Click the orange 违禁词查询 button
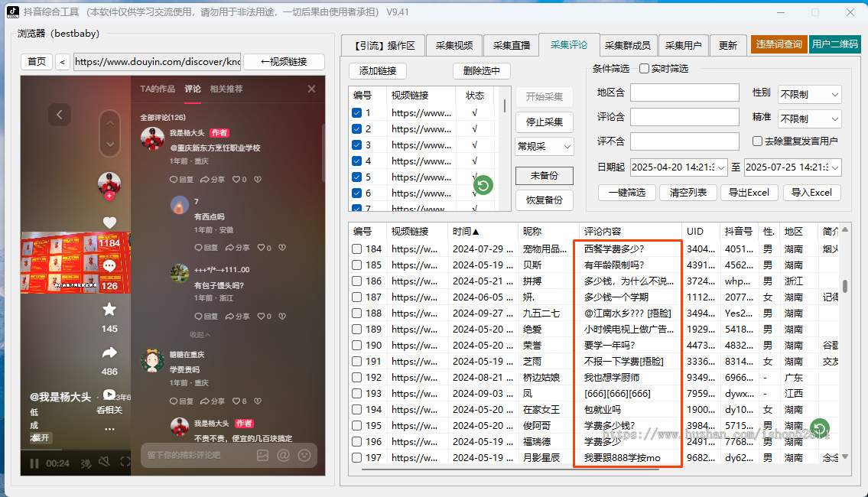 point(779,44)
